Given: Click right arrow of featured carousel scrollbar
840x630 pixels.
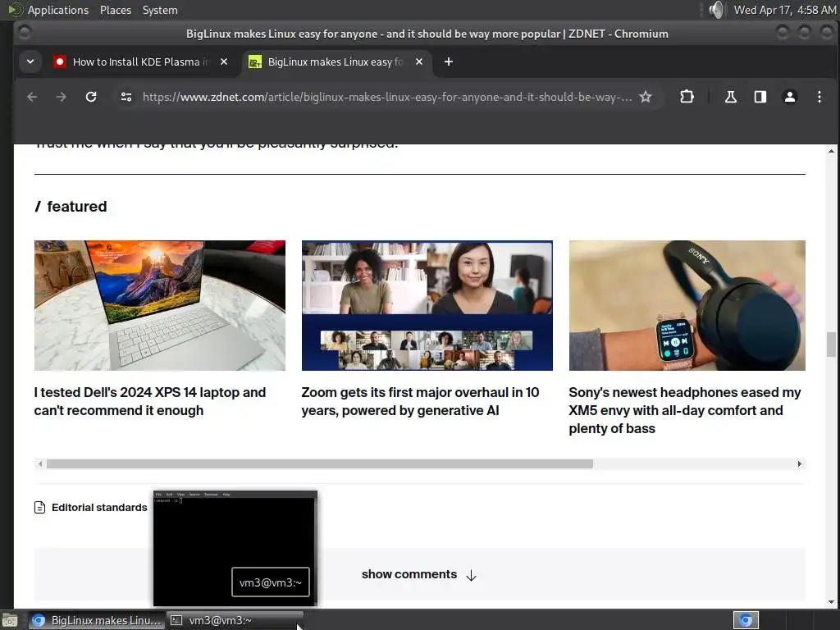Looking at the screenshot, I should point(799,464).
